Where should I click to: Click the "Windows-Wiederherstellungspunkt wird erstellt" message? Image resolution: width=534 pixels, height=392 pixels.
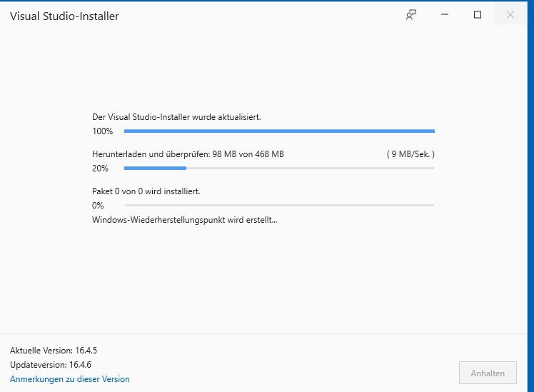pos(184,220)
